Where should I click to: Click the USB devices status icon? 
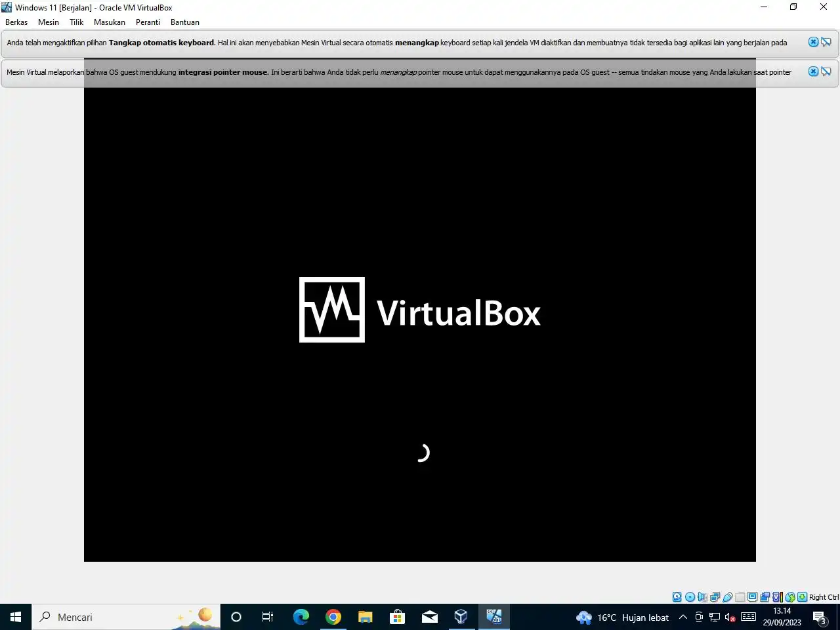pyautogui.click(x=727, y=597)
